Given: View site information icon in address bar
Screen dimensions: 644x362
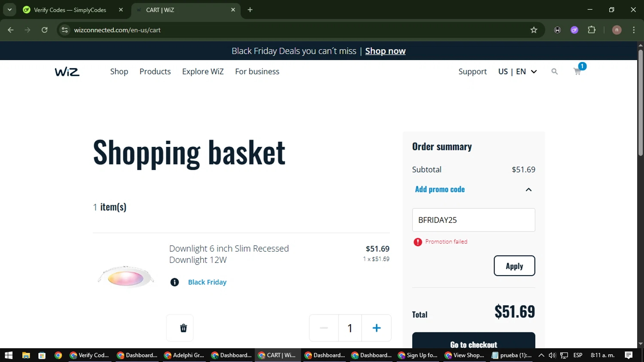Looking at the screenshot, I should click(x=65, y=30).
